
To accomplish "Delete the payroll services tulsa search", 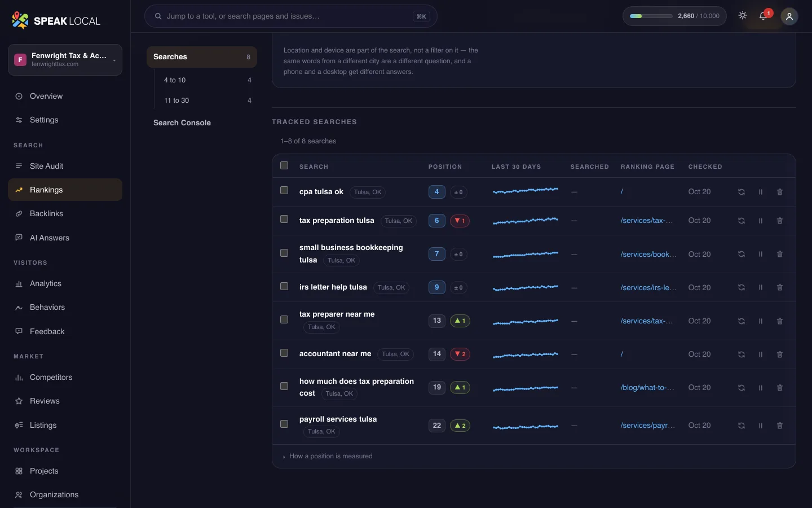I will coord(780,426).
